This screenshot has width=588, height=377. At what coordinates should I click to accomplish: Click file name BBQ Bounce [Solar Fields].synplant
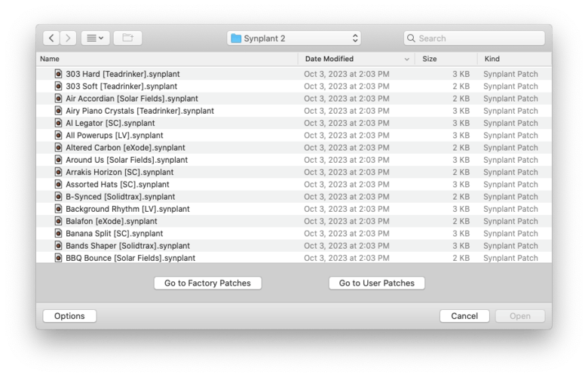pos(130,258)
